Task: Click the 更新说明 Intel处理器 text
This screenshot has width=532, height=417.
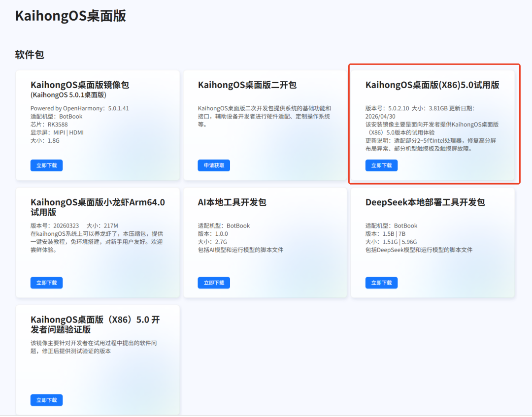Action: pyautogui.click(x=431, y=145)
